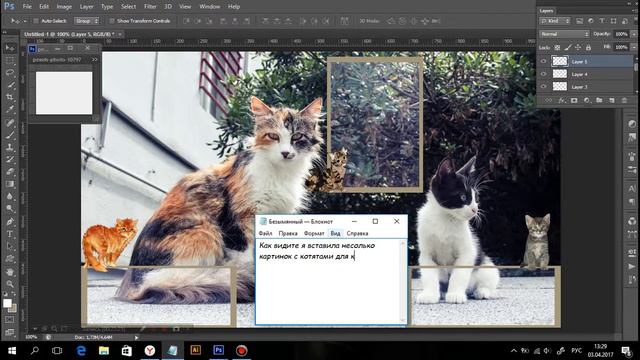Click the Quick Mask mode icon
The image size is (640, 360).
coord(10,320)
